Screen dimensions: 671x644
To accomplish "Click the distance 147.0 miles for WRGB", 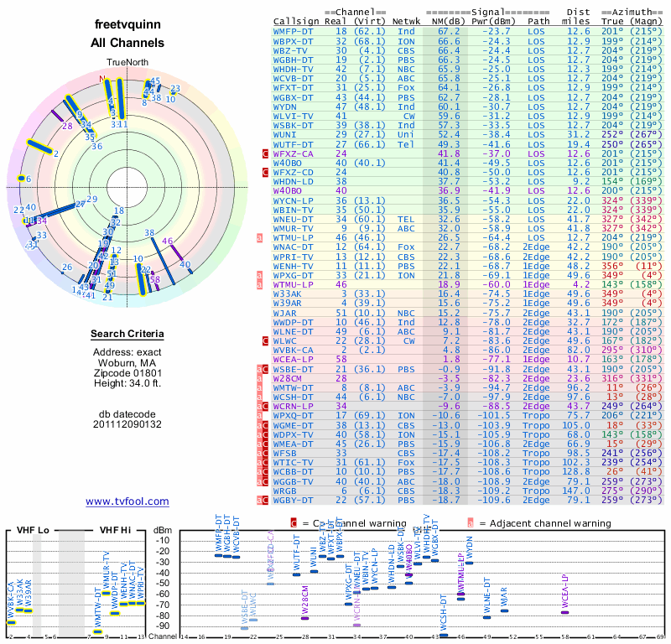I will [x=576, y=491].
